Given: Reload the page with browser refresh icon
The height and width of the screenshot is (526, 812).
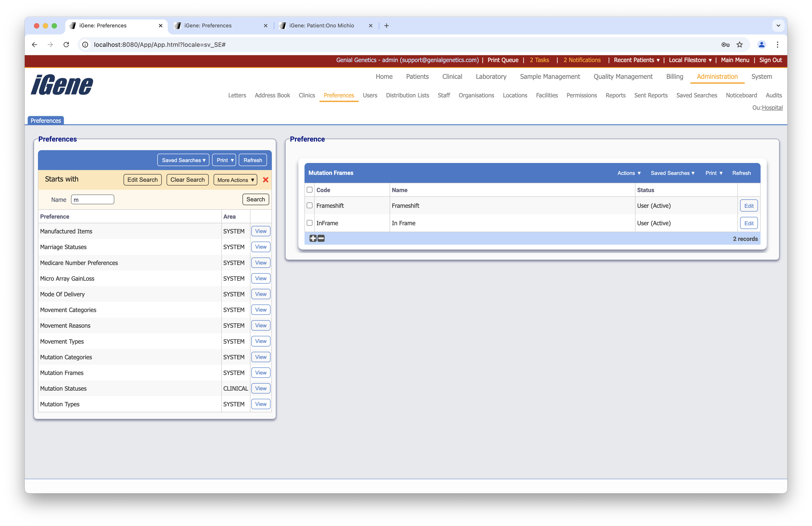Looking at the screenshot, I should coord(66,45).
